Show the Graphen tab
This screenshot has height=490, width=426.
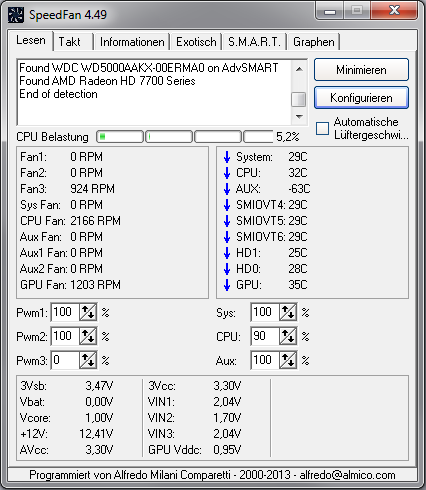click(313, 42)
